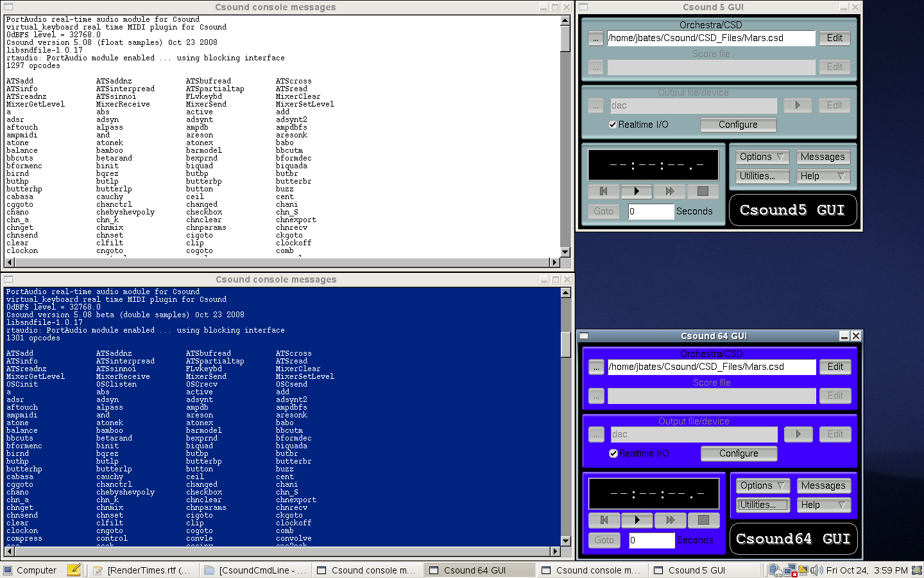Expand the Options dropdown in Csound 5 GUI
The width and height of the screenshot is (924, 578).
coord(762,157)
